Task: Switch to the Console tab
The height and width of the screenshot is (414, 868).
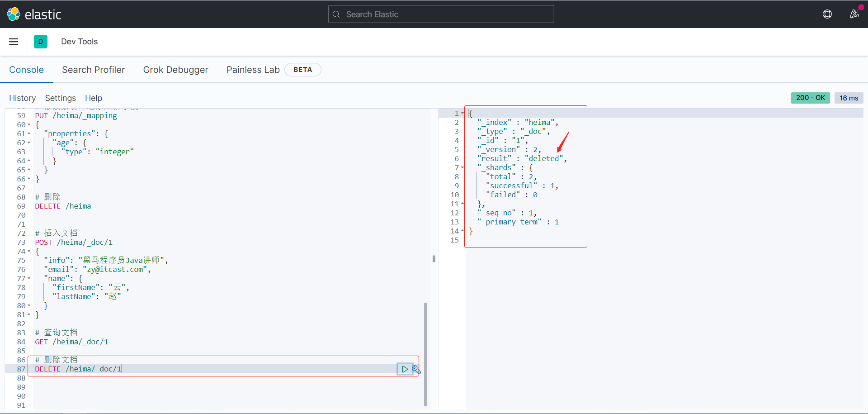Action: [26, 70]
